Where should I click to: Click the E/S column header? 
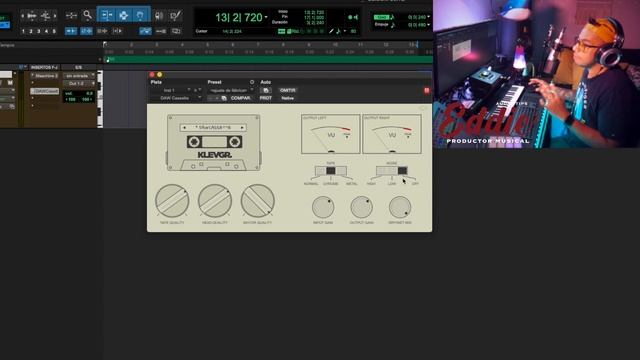click(78, 67)
